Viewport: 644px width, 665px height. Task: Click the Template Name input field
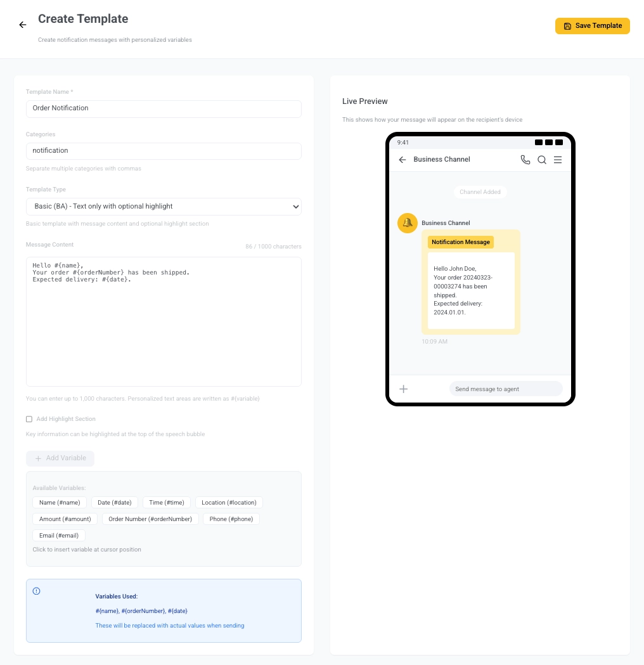(x=164, y=108)
